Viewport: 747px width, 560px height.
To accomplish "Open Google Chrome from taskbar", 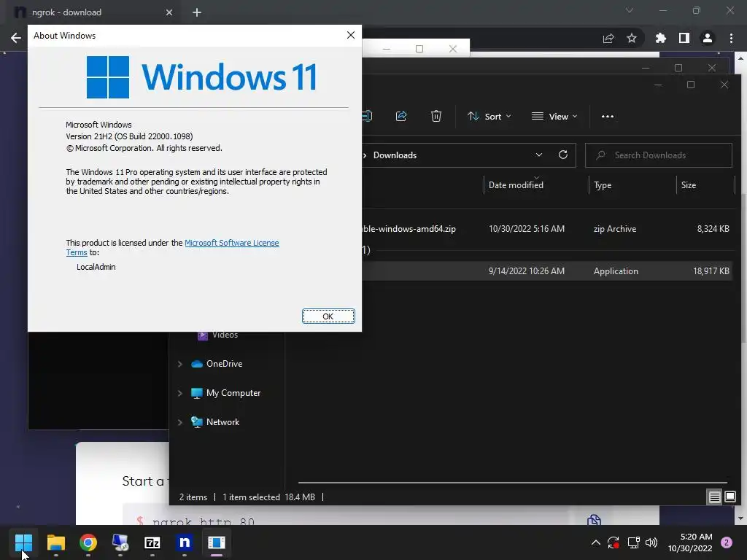I will coord(88,542).
